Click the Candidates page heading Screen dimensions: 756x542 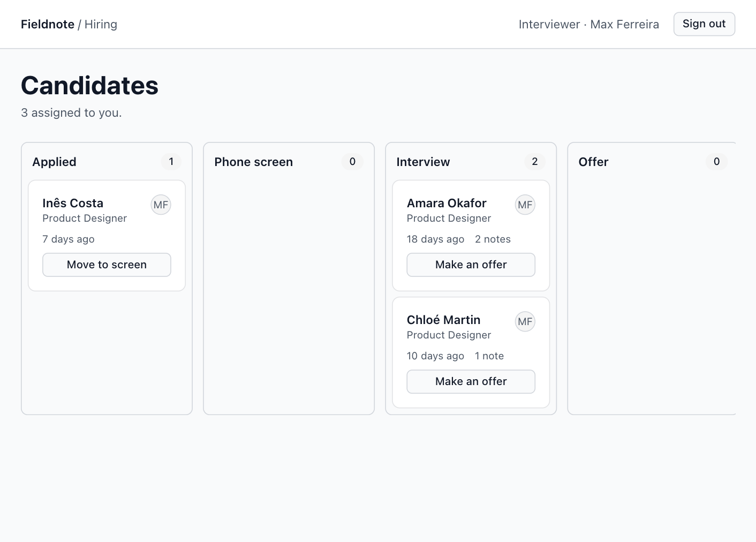tap(89, 85)
